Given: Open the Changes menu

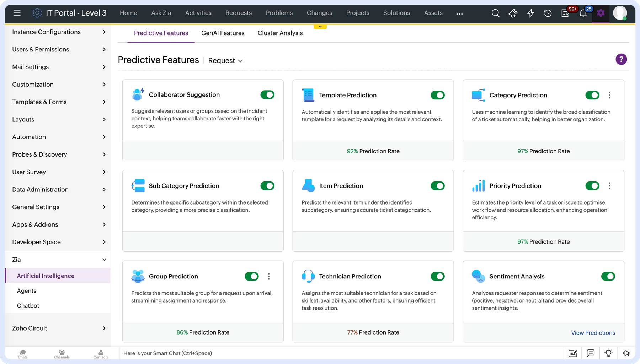Looking at the screenshot, I should tap(319, 13).
